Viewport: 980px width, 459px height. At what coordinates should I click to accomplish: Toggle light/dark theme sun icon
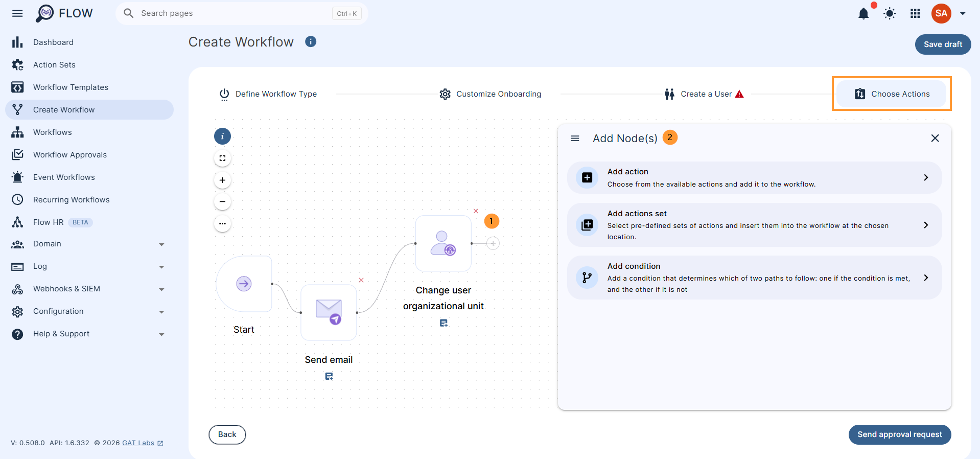(890, 14)
